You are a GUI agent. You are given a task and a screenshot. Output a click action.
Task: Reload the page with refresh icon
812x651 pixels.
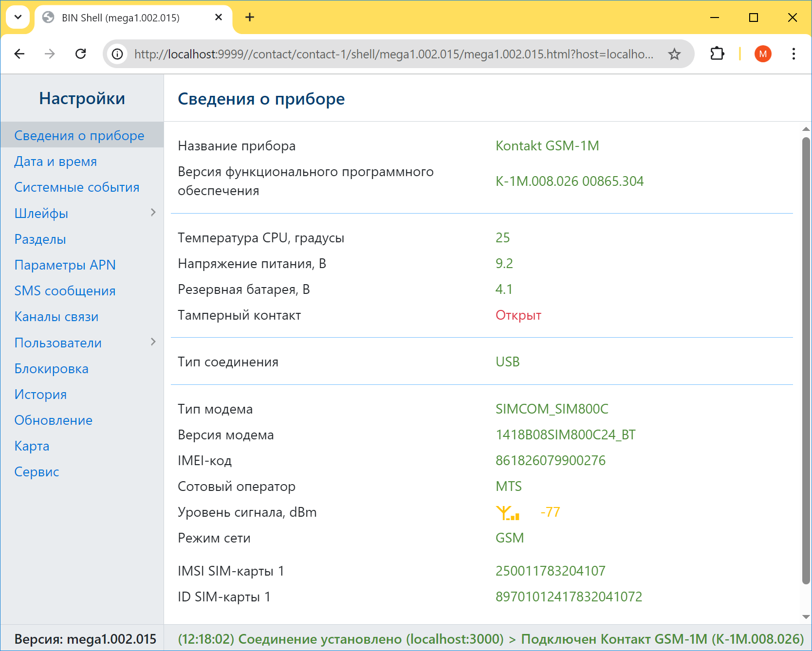pos(81,54)
